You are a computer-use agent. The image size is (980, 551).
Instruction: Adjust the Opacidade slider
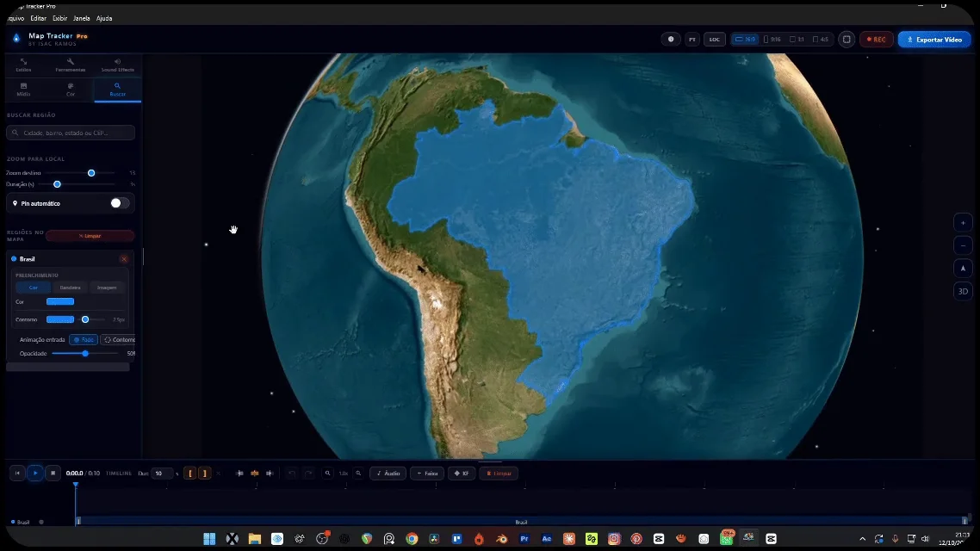coord(85,354)
